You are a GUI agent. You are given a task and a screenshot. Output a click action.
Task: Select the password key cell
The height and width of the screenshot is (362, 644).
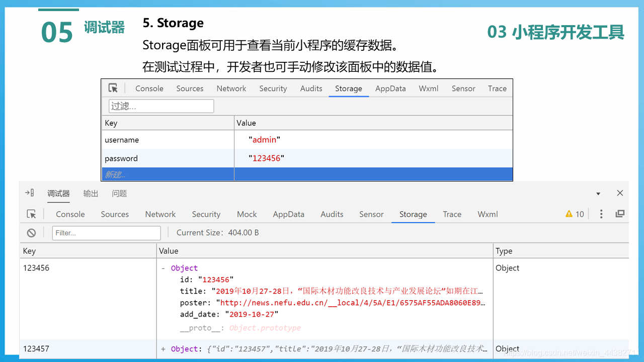[x=168, y=158]
